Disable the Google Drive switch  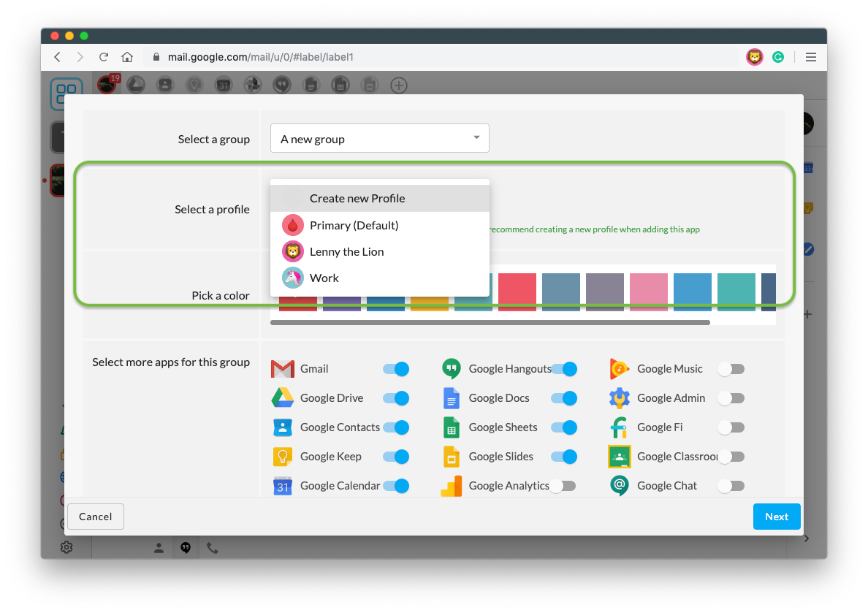tap(396, 398)
